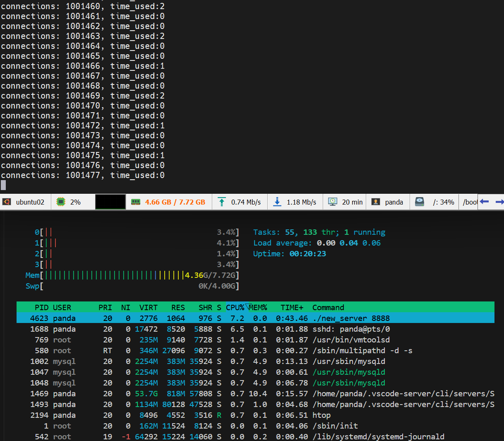Click the Tasks: 55, 133 thr text
Viewport: 504px width, 441px height.
point(296,232)
